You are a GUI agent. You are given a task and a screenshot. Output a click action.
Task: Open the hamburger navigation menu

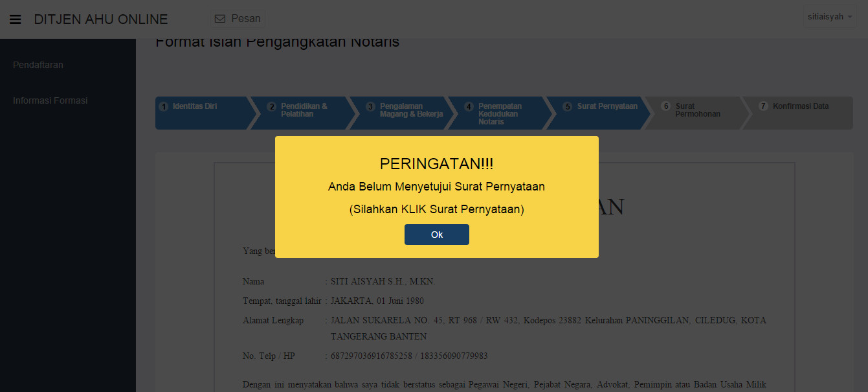tap(15, 19)
